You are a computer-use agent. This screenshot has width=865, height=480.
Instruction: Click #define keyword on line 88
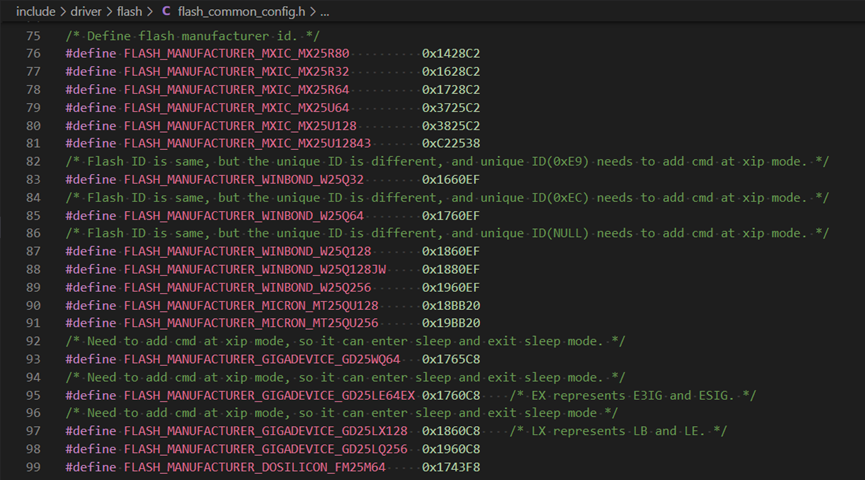[93, 269]
